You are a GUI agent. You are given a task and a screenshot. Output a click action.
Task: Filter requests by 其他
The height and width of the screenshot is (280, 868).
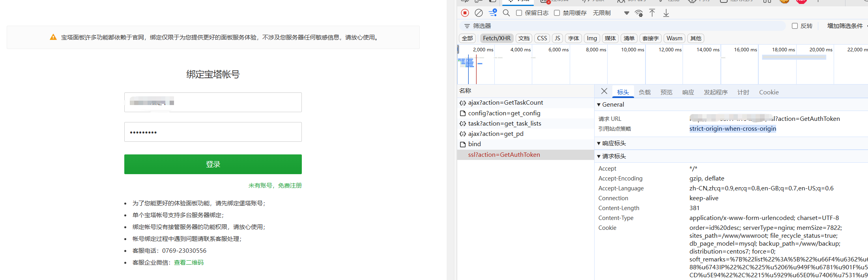(x=696, y=38)
